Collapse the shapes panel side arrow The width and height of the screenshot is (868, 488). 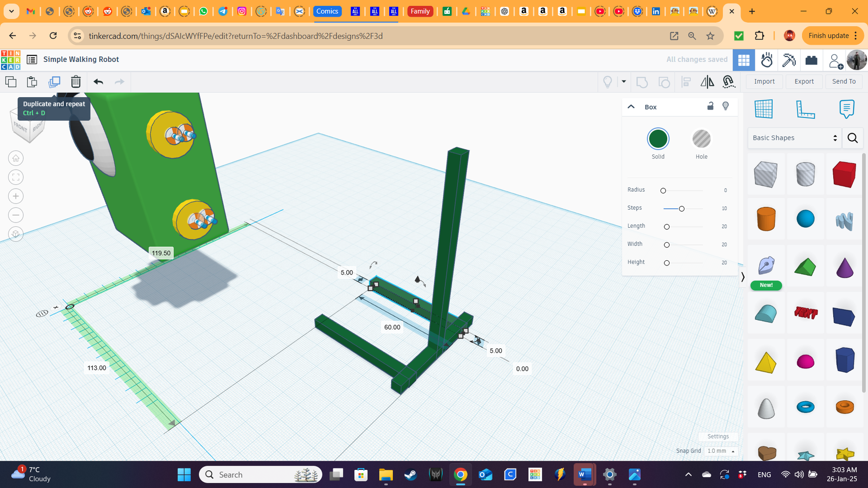(743, 277)
